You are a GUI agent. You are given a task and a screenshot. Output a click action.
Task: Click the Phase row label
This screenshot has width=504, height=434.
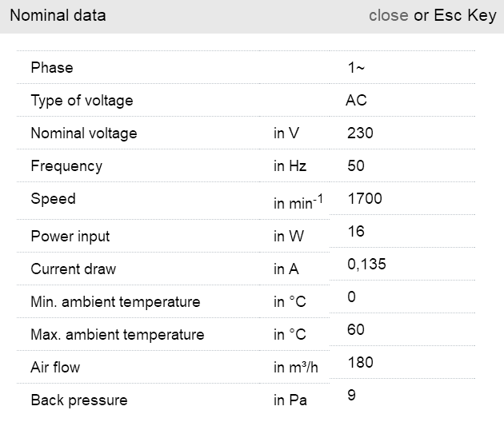click(x=52, y=68)
